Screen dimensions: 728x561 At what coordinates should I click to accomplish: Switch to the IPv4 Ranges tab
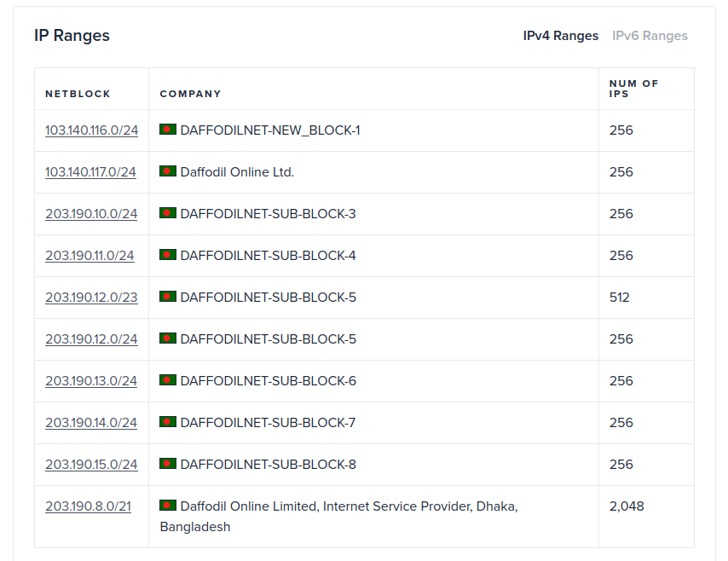(x=561, y=36)
